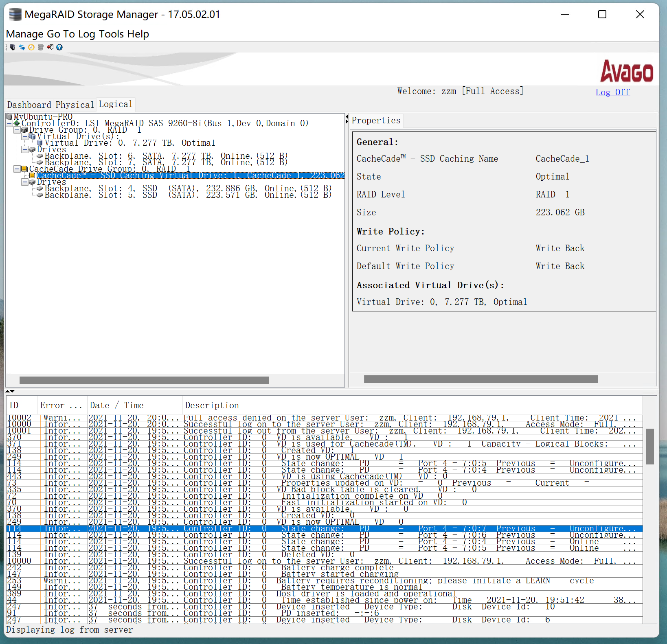The image size is (667, 644).
Task: Click the grayed-out disk stack toolbar icon
Action: coord(41,47)
